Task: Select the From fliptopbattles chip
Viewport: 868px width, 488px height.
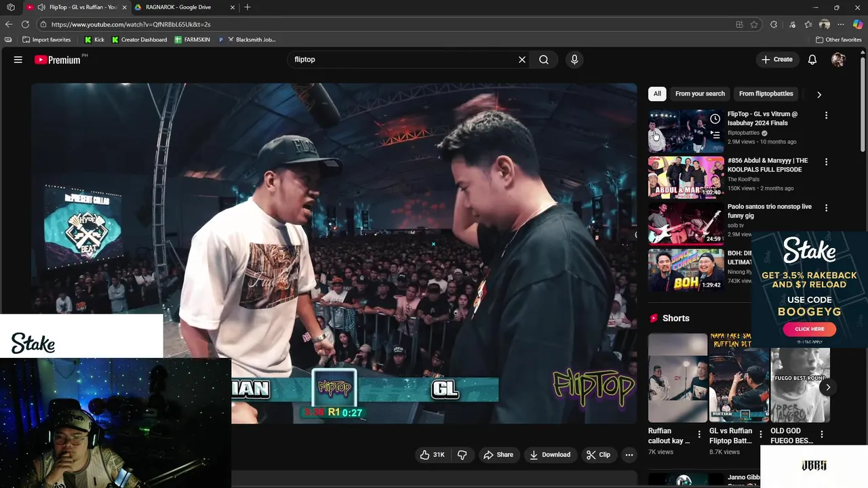Action: [x=766, y=94]
